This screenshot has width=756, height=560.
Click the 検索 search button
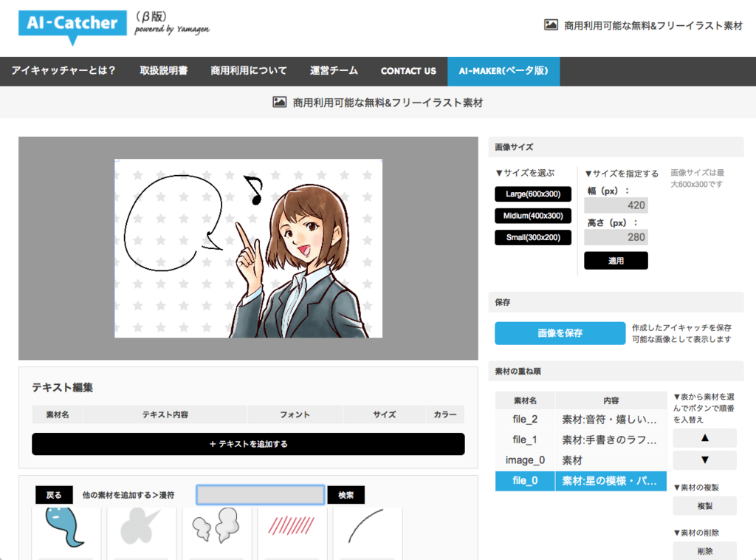346,495
